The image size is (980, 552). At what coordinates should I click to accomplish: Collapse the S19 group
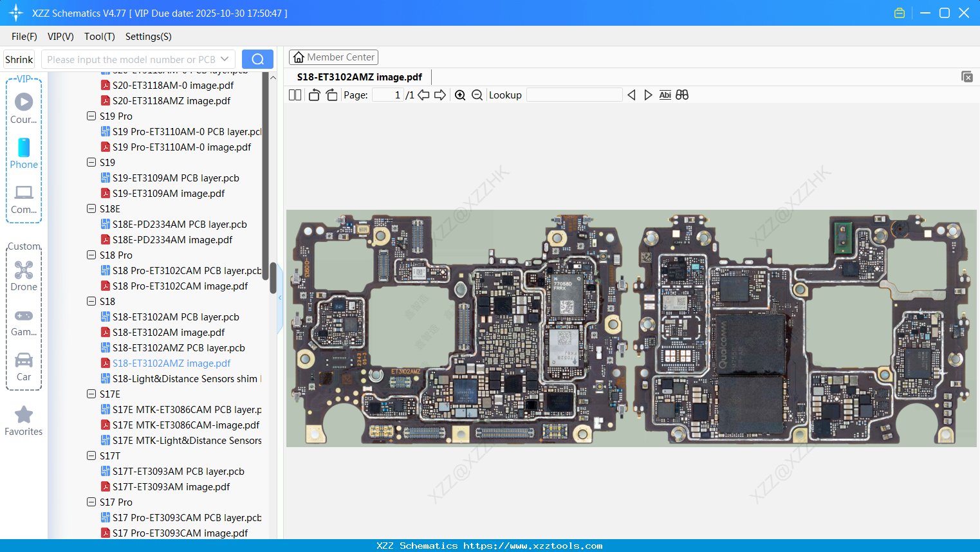pyautogui.click(x=91, y=162)
